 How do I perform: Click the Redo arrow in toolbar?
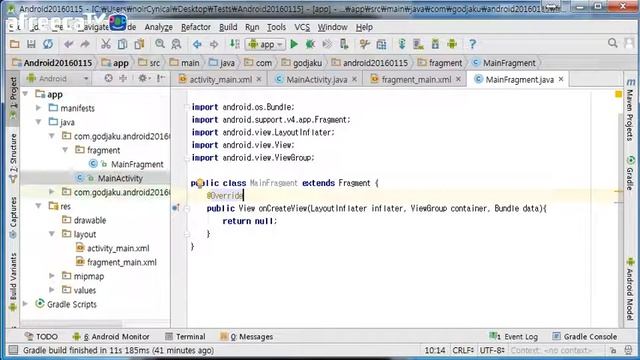coord(85,44)
